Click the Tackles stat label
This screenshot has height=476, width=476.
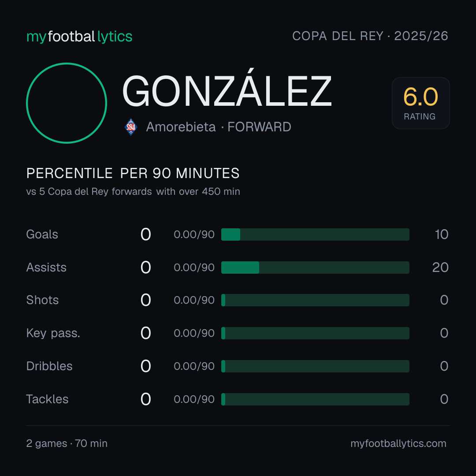47,399
